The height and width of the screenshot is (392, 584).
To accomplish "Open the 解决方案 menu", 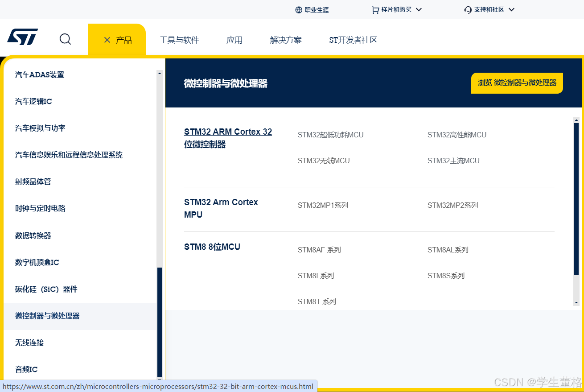I will click(286, 40).
